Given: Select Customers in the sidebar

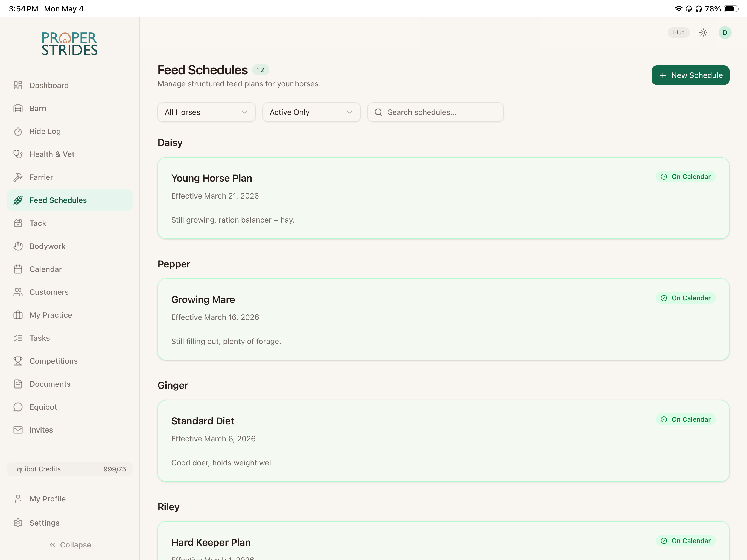Looking at the screenshot, I should [x=70, y=292].
